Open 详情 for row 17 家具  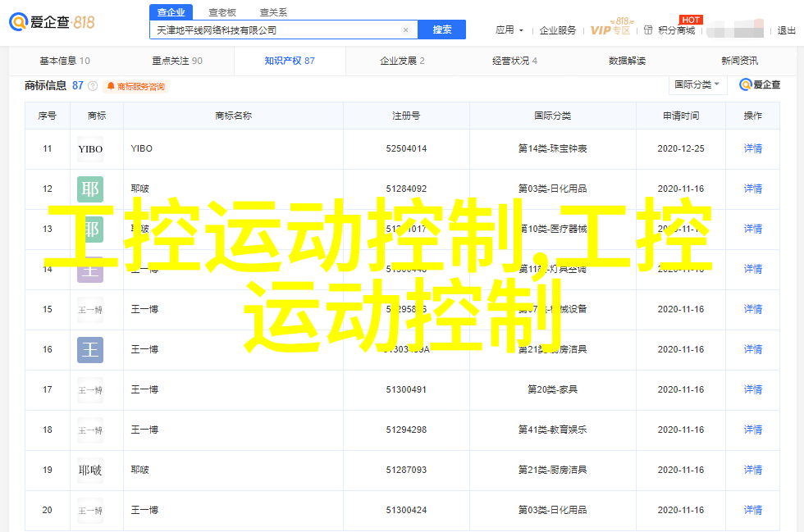pyautogui.click(x=753, y=389)
